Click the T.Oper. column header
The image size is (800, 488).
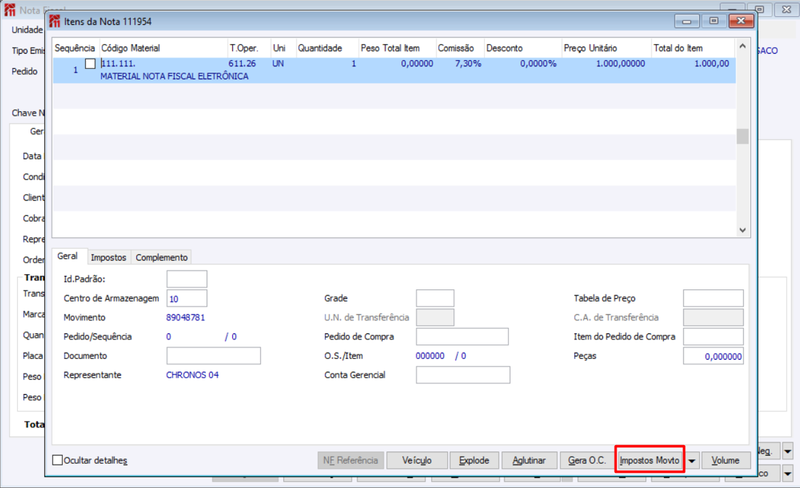(x=248, y=48)
